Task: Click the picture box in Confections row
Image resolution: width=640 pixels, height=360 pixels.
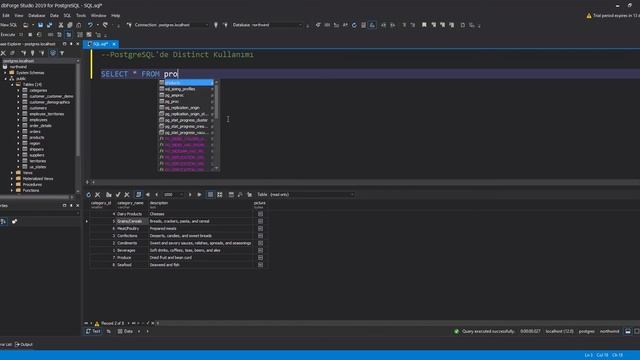Action: (x=260, y=236)
